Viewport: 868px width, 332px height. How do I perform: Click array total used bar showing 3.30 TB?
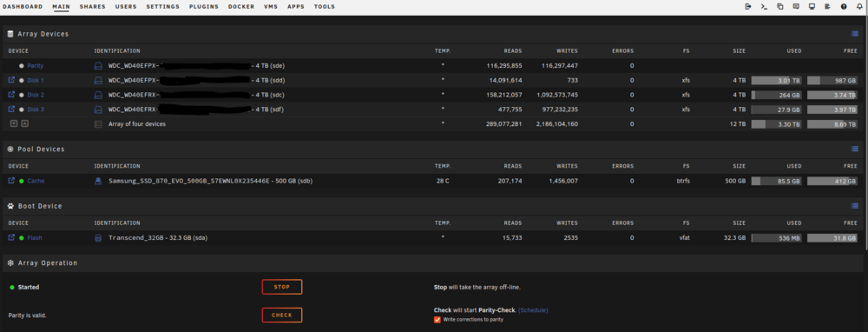(776, 124)
